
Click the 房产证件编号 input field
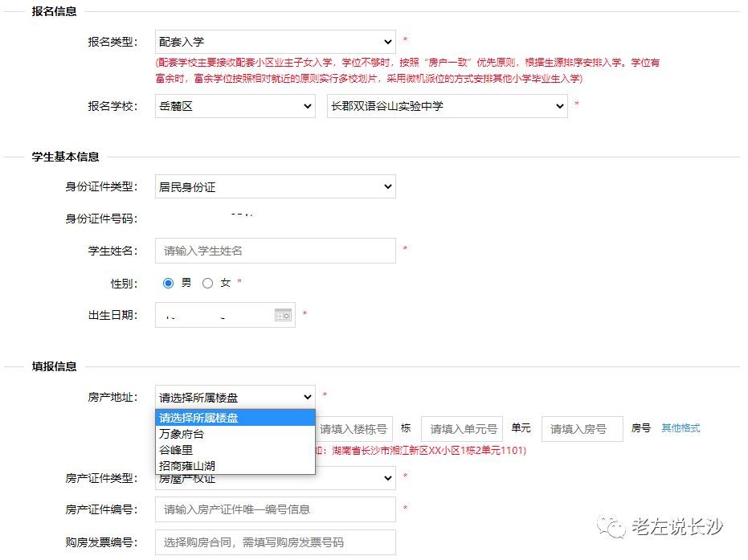tap(275, 509)
